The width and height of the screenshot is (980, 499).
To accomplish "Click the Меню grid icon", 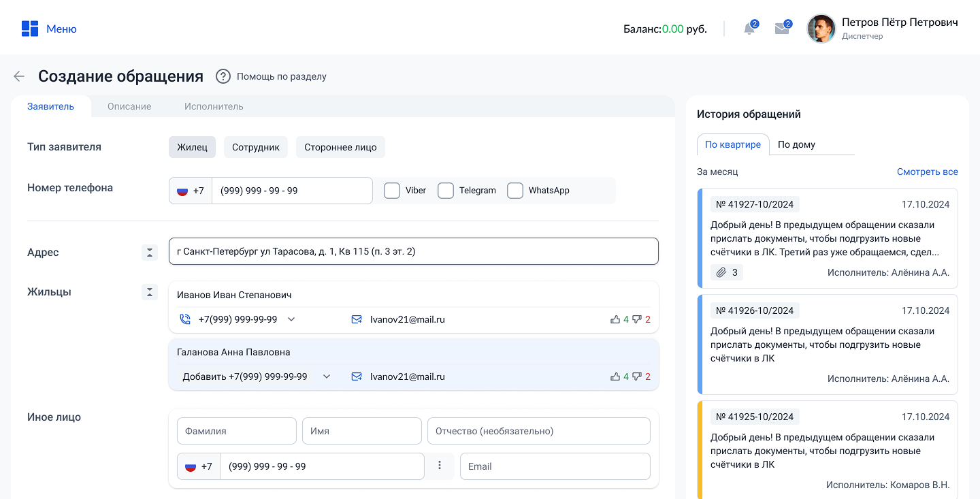I will (30, 29).
